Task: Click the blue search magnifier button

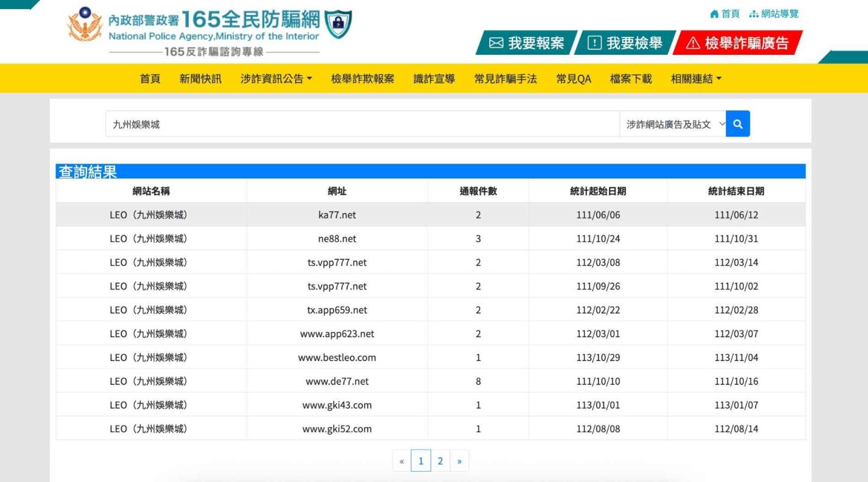Action: [738, 124]
